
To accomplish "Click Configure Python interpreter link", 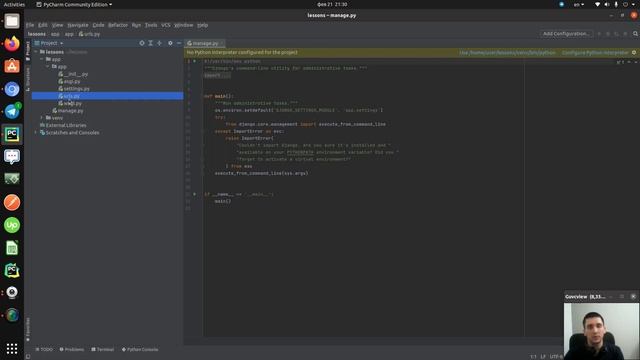I will [x=595, y=53].
